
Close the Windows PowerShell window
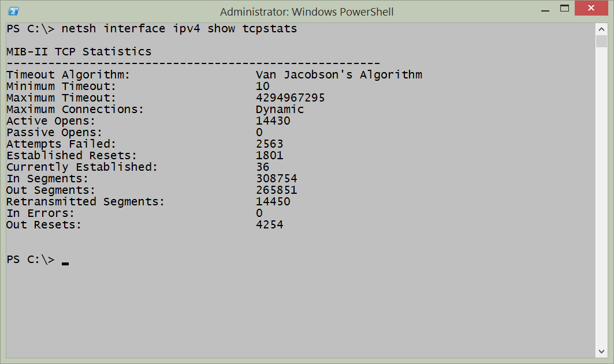[591, 9]
